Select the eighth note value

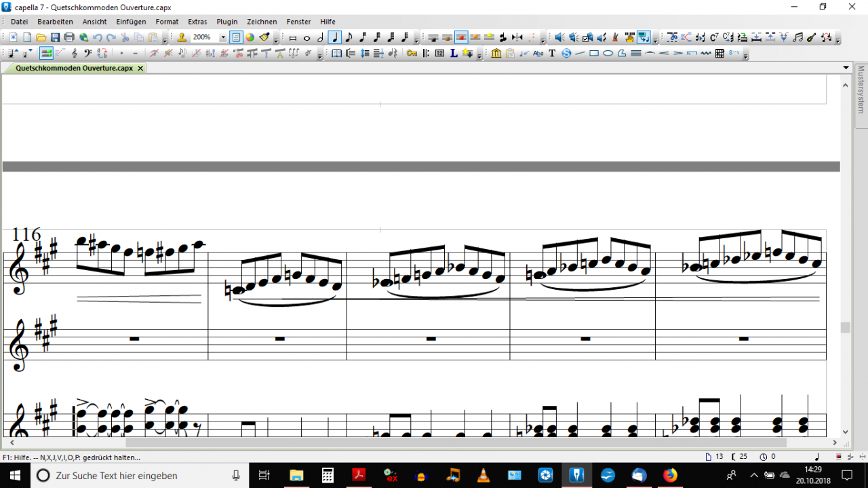click(x=349, y=37)
